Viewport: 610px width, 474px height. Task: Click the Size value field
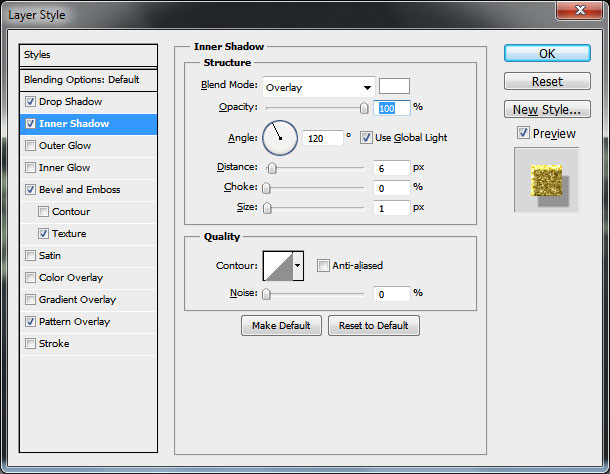[x=392, y=208]
